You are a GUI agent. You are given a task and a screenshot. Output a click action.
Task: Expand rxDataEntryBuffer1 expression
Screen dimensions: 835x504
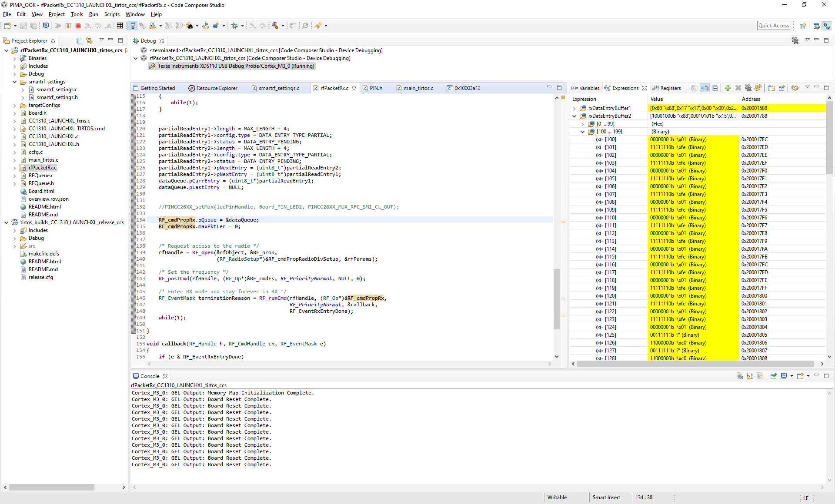(x=574, y=108)
